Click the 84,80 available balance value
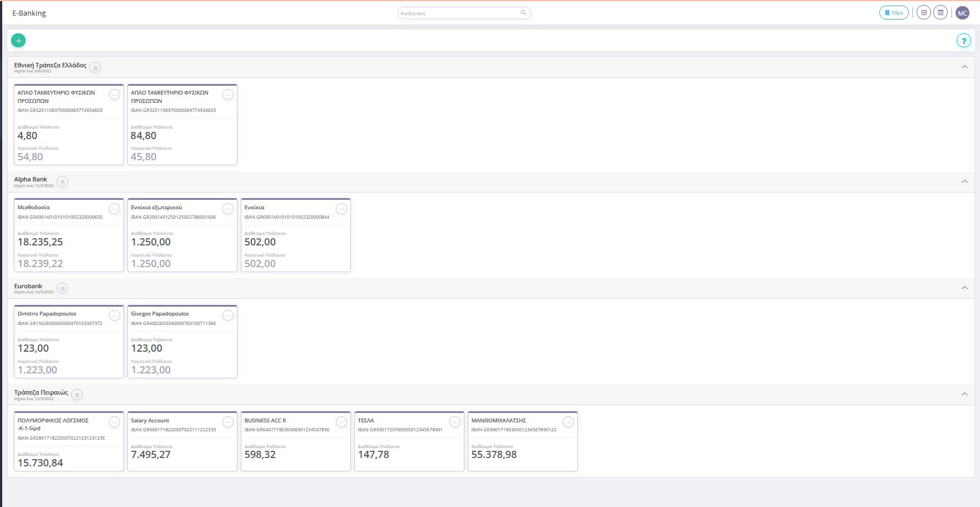Screen dimensions: 980x507 pos(143,136)
